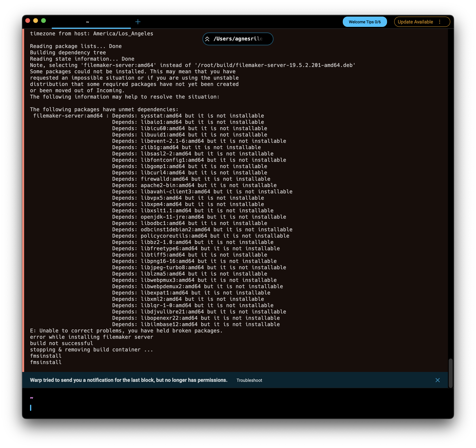Image resolution: width=476 pixels, height=448 pixels.
Task: Click the 'Note, selecting filemaker-server:amd64' line
Action: [x=193, y=65]
